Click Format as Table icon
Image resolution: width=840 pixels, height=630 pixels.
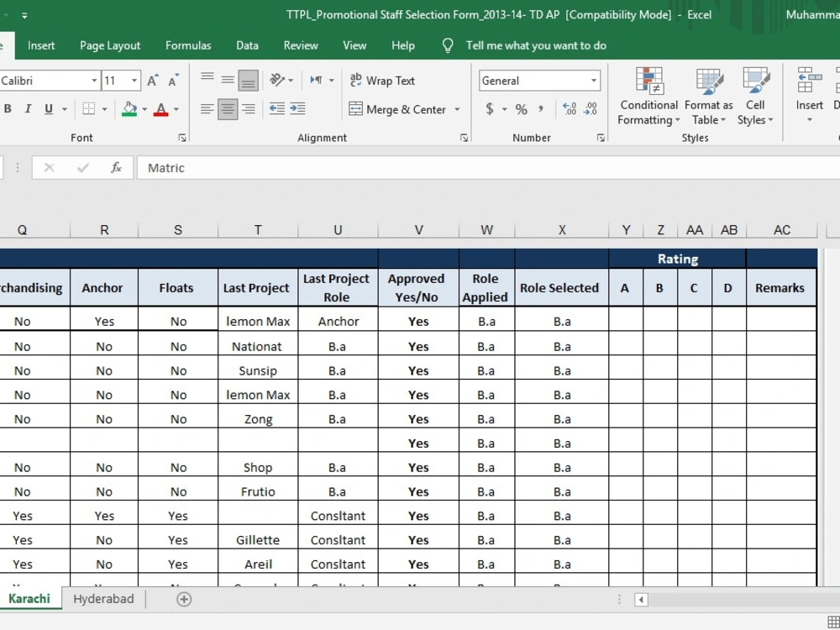708,97
